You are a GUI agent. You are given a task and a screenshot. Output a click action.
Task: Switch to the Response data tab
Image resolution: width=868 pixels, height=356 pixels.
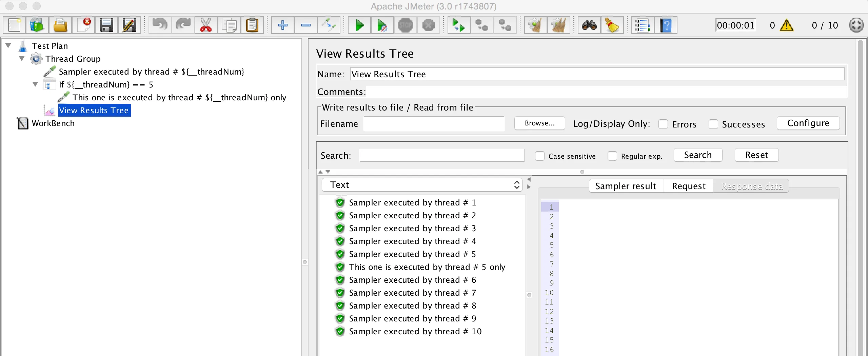(752, 186)
